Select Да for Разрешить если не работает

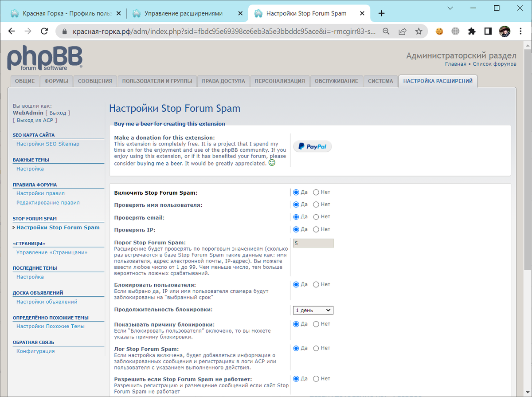[x=296, y=379]
